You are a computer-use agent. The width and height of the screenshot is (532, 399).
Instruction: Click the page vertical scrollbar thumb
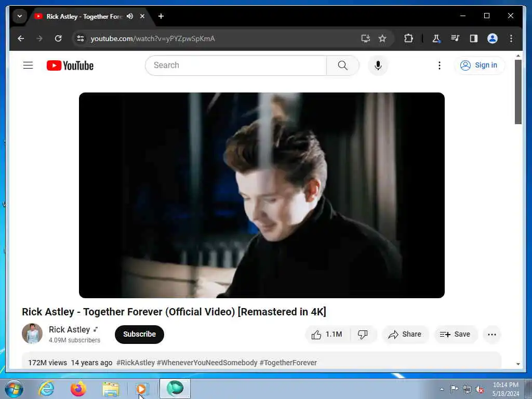pos(518,92)
